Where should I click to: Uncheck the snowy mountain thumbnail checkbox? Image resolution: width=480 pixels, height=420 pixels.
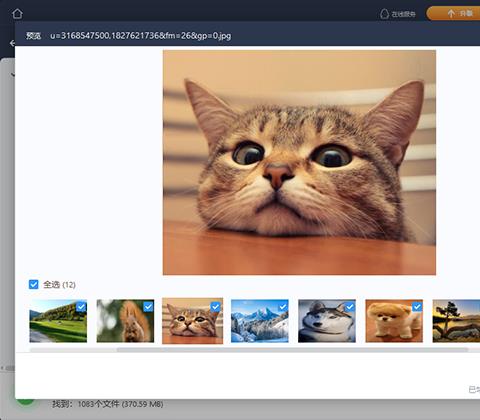283,307
